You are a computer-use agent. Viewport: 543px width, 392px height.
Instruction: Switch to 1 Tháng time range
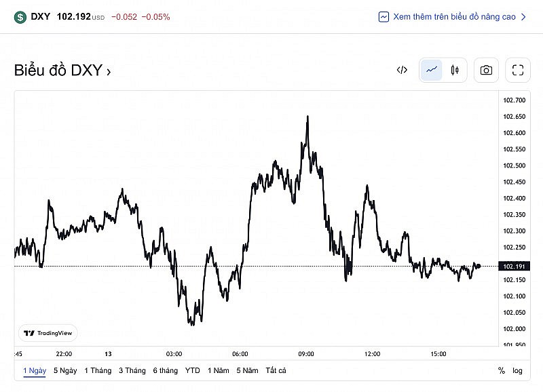tap(98, 370)
